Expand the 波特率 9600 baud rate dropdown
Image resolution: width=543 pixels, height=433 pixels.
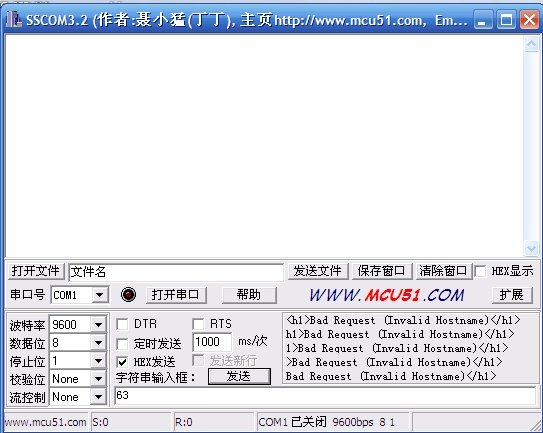click(x=98, y=325)
